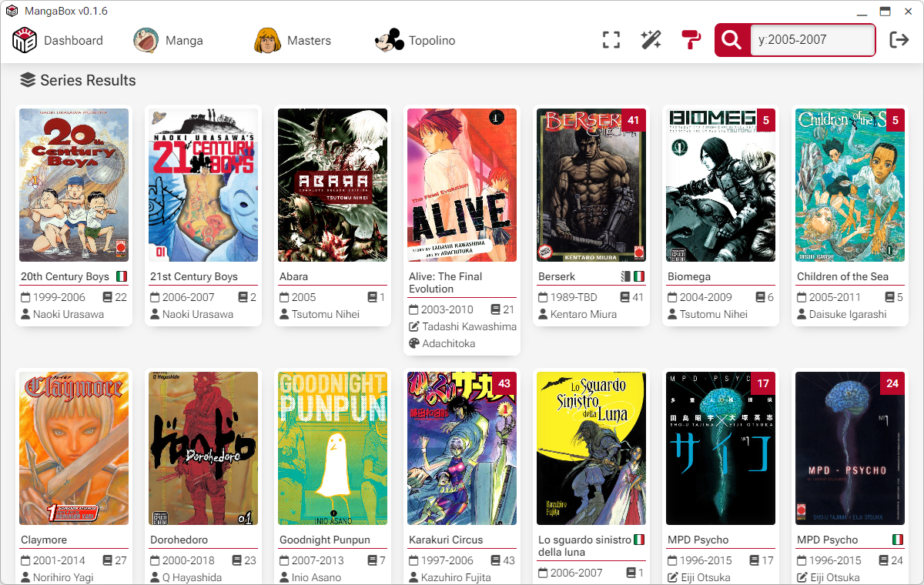Open Children of the Sea cover

point(850,185)
